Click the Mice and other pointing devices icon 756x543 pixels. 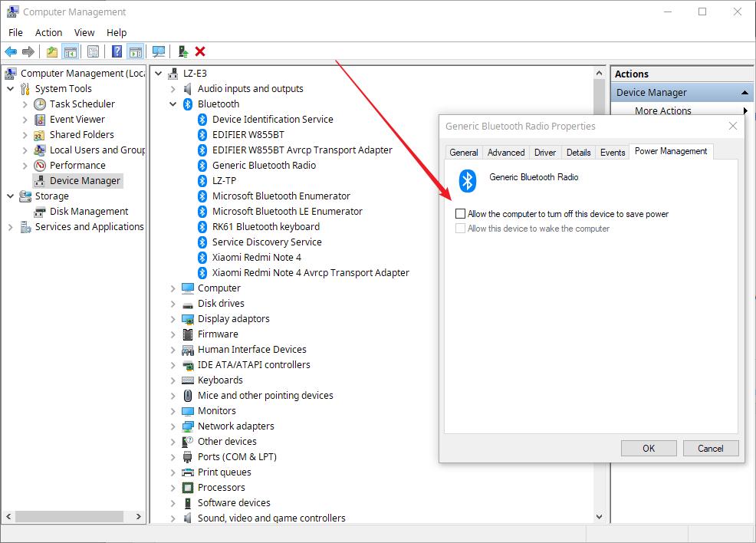[x=188, y=396]
